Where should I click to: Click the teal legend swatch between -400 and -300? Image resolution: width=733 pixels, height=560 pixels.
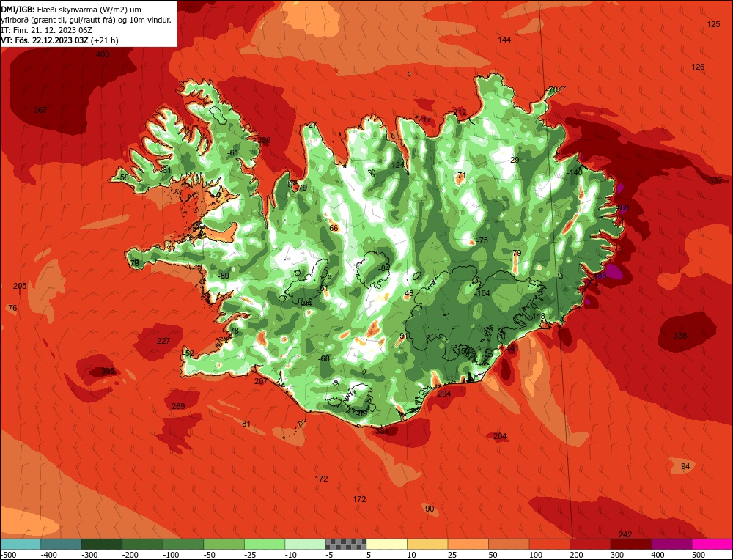click(62, 544)
